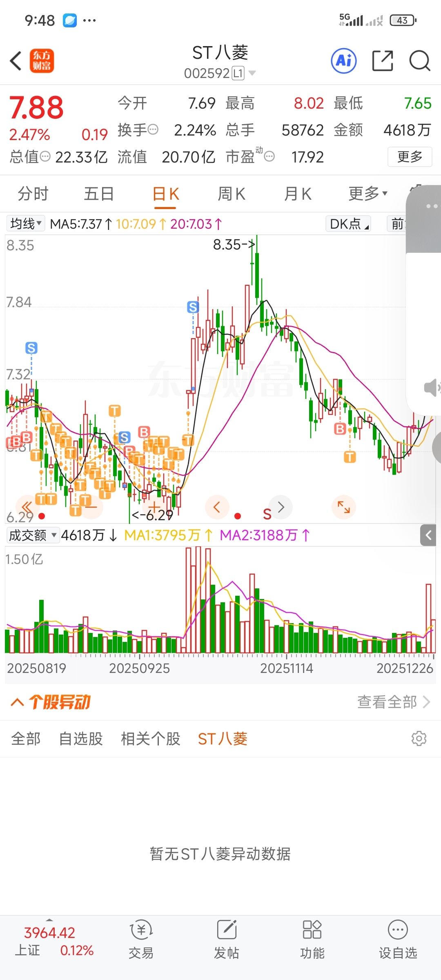The image size is (441, 980).
Task: Tap the blue S marker above 7.32
Action: coord(31,348)
